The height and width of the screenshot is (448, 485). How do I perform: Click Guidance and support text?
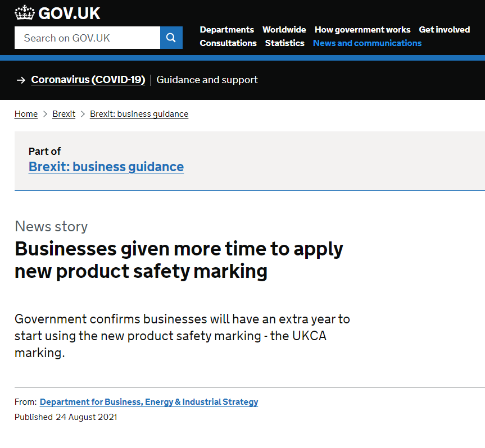pyautogui.click(x=207, y=80)
